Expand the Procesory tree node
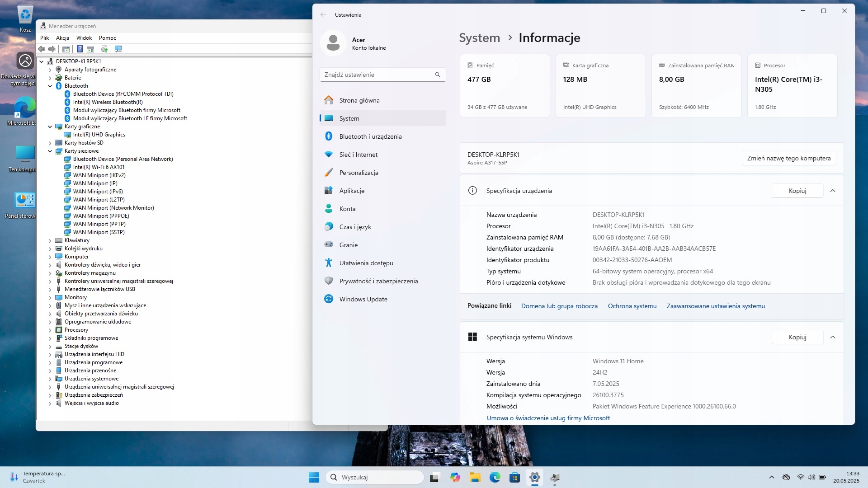 coord(50,330)
